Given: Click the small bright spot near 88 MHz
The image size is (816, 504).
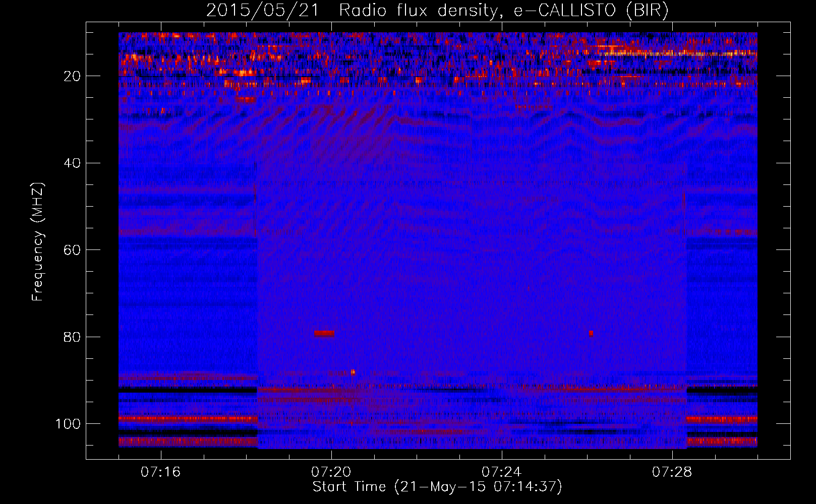Looking at the screenshot, I should tap(353, 372).
